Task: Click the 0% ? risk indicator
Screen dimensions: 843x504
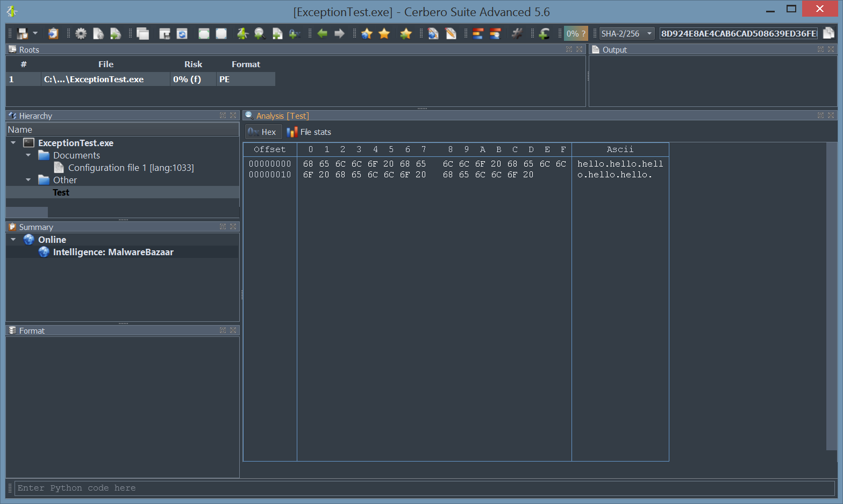Action: (576, 33)
